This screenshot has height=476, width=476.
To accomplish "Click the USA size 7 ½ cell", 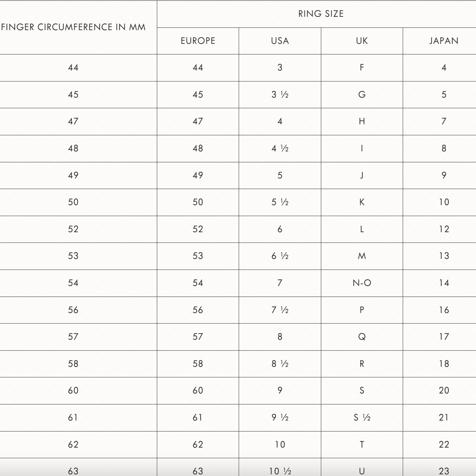I will (x=280, y=310).
